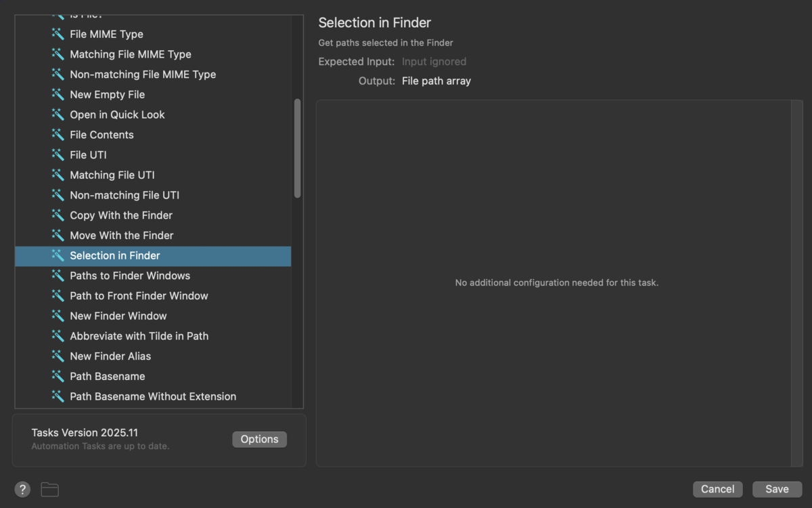
Task: Click the highlighted Selection in Finder row
Action: [153, 255]
